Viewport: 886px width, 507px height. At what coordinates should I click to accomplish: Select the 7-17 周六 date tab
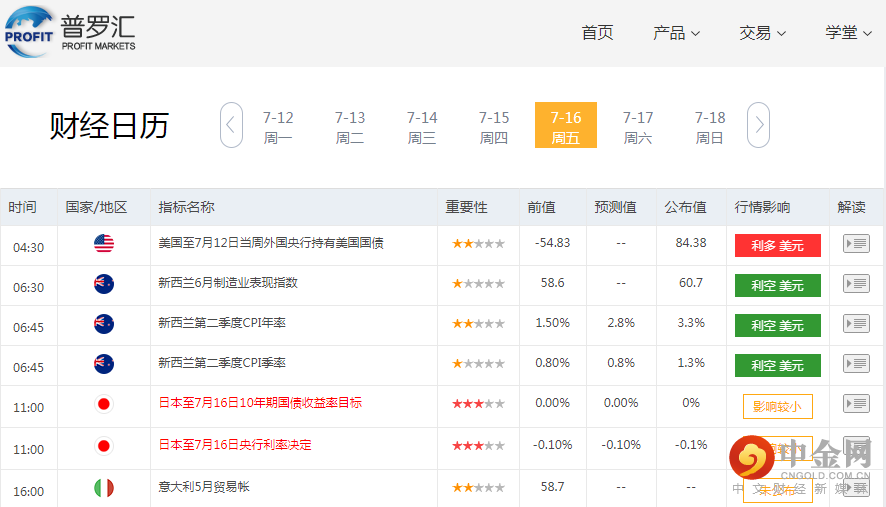tap(638, 127)
